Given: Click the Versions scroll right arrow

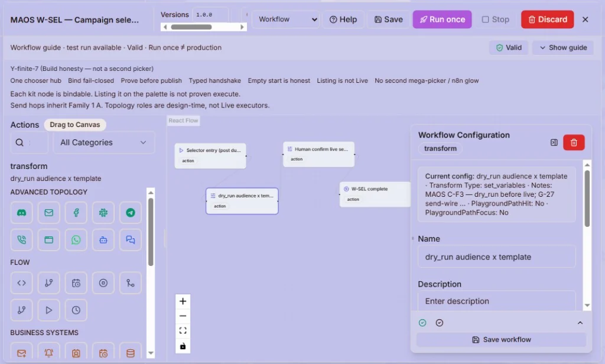Looking at the screenshot, I should point(242,27).
